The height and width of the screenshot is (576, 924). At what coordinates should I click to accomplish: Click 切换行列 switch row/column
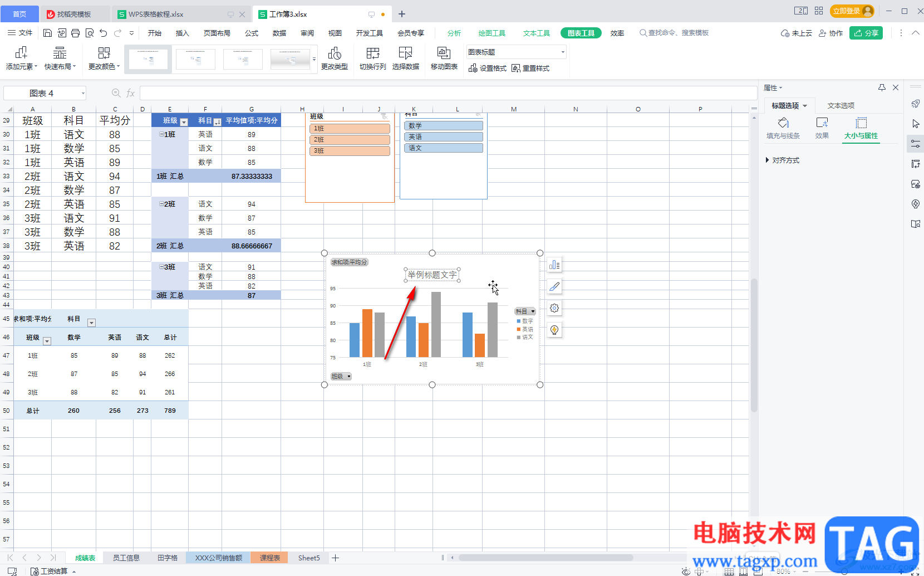(372, 58)
